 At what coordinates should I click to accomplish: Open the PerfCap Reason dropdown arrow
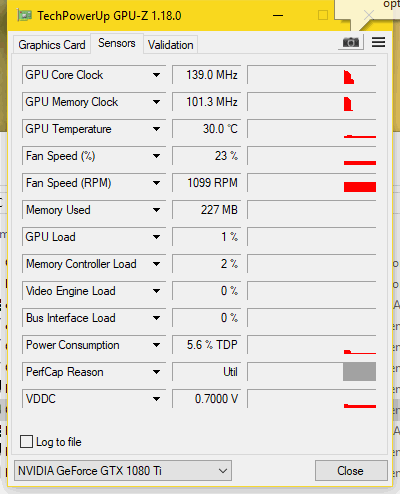tap(156, 372)
